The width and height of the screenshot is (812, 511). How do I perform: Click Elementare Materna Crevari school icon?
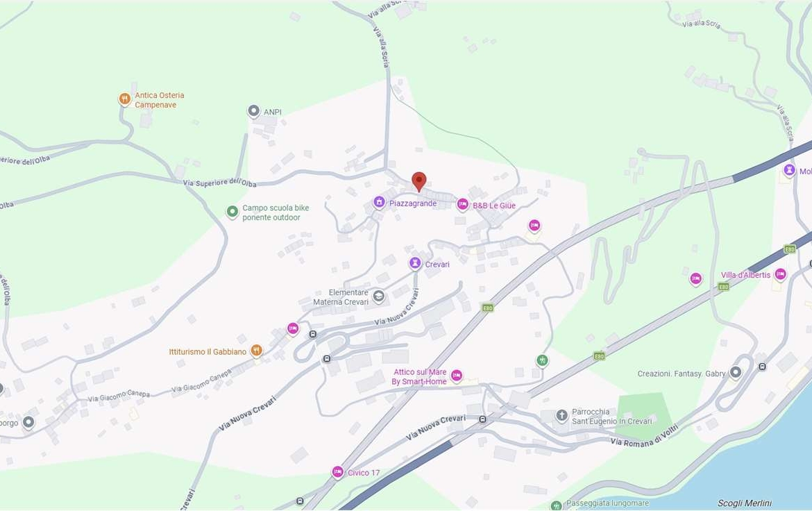[x=378, y=296]
